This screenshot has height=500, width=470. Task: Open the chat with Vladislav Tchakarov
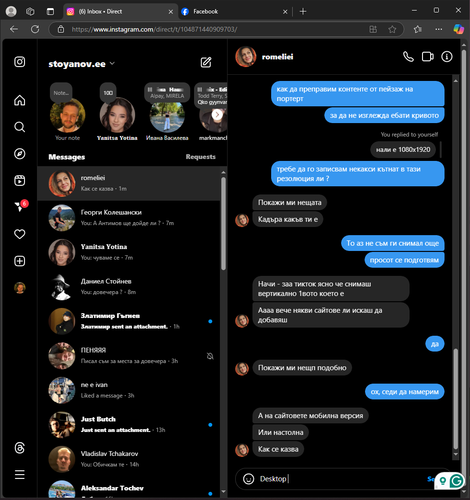point(129,459)
